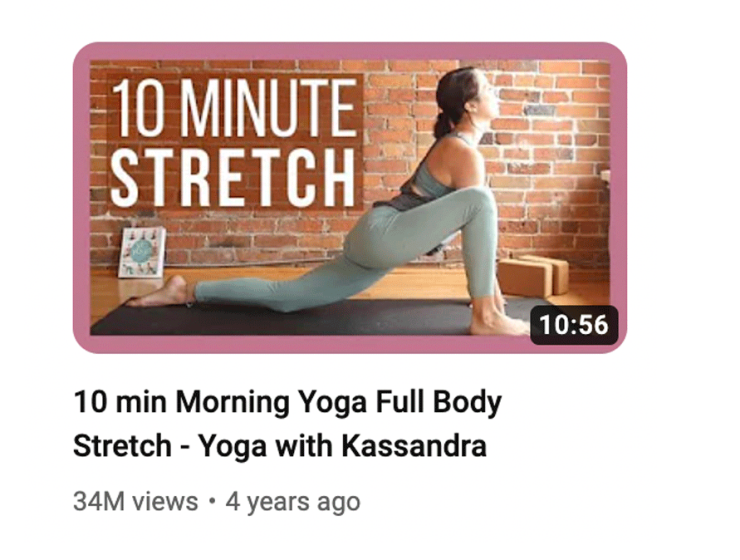Click the brick wall area right of the instructor

pyautogui.click(x=550, y=156)
